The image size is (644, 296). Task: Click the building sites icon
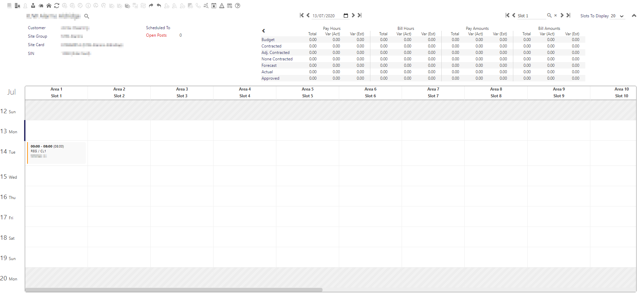pyautogui.click(x=17, y=6)
